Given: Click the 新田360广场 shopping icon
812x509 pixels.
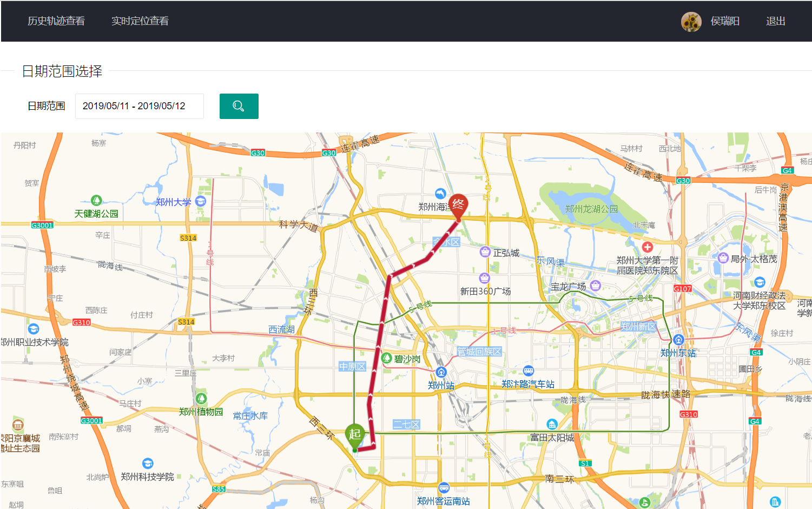Looking at the screenshot, I should [x=485, y=278].
